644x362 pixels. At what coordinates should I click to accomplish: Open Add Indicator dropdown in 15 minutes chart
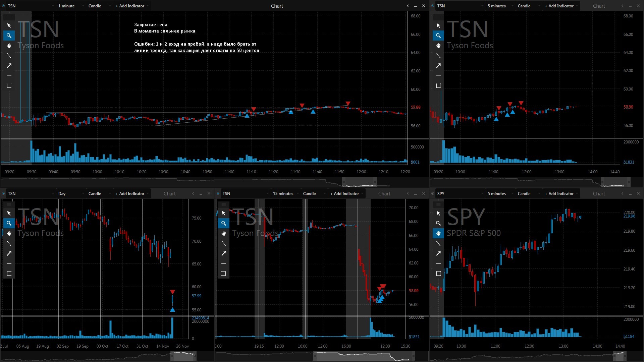(346, 194)
